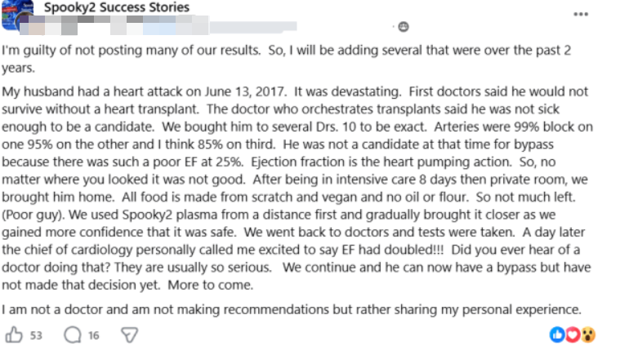
Task: Share the post using the share icon
Action: point(129,335)
